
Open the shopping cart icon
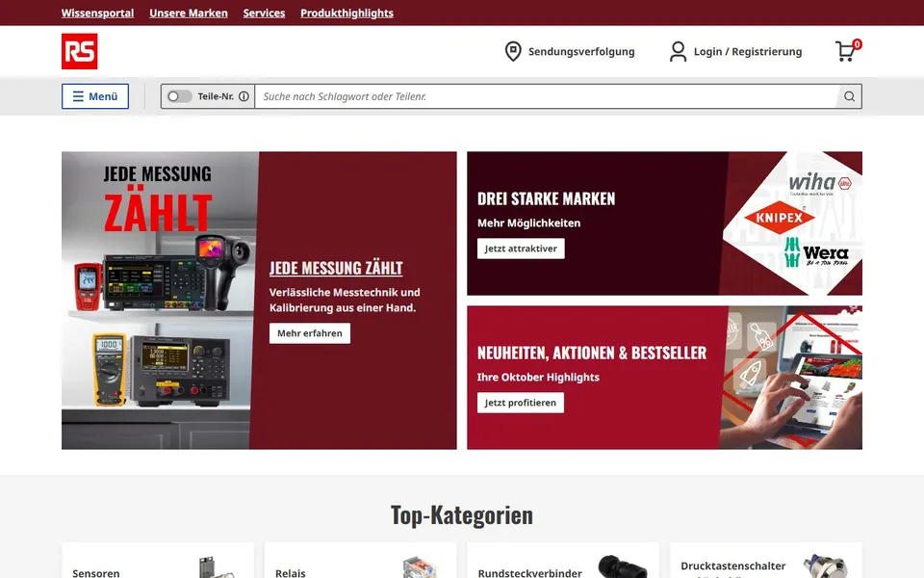(x=846, y=51)
